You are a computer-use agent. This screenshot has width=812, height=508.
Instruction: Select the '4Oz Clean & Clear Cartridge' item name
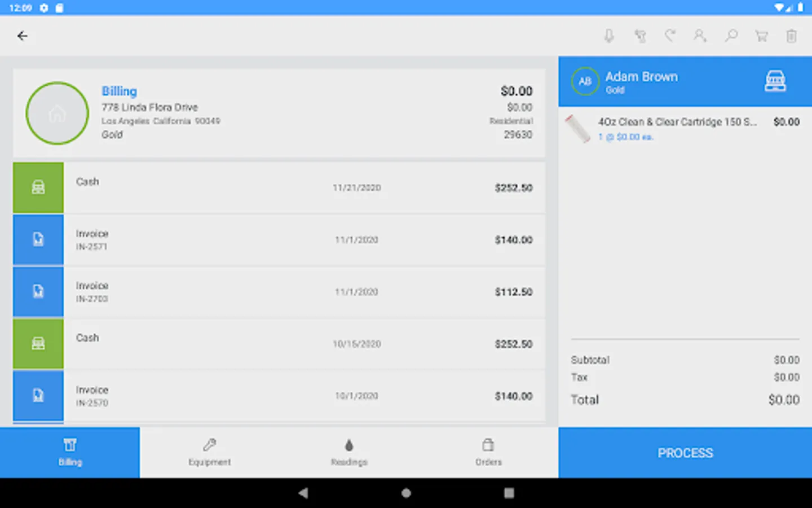(x=678, y=122)
